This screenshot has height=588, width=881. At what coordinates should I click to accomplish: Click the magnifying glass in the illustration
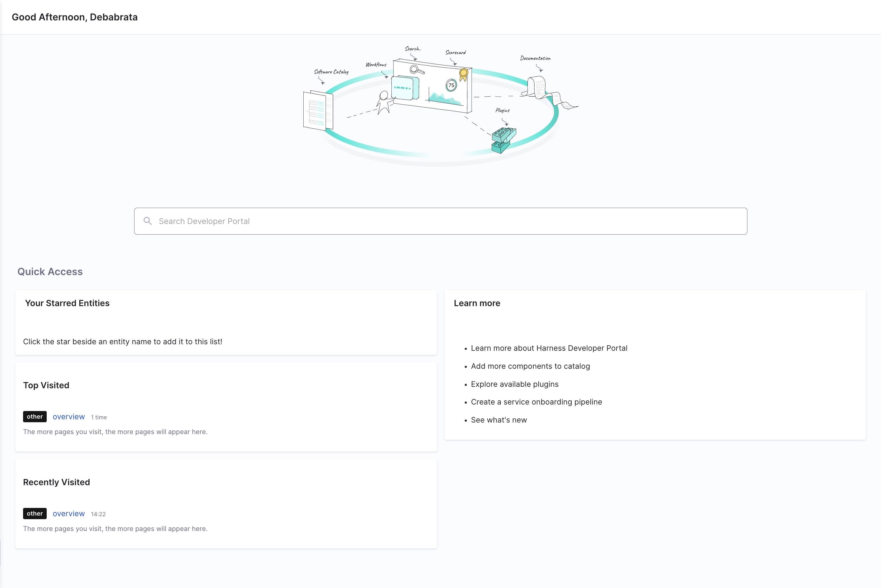[x=416, y=70]
